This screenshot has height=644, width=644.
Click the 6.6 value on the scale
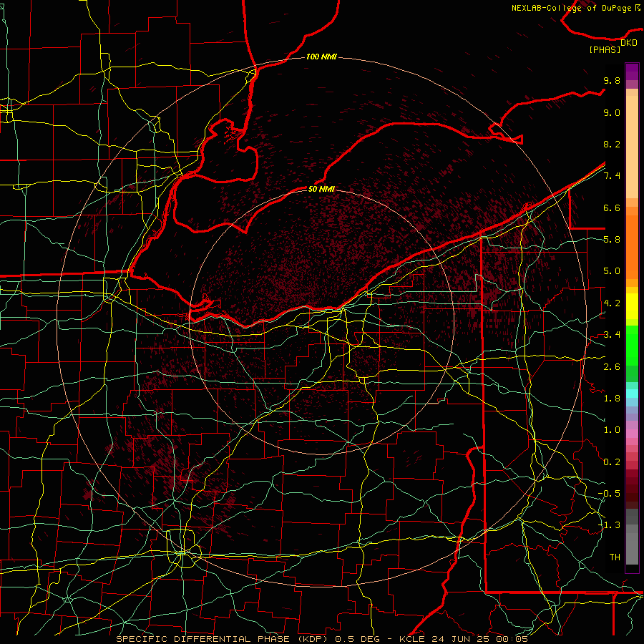coord(612,208)
